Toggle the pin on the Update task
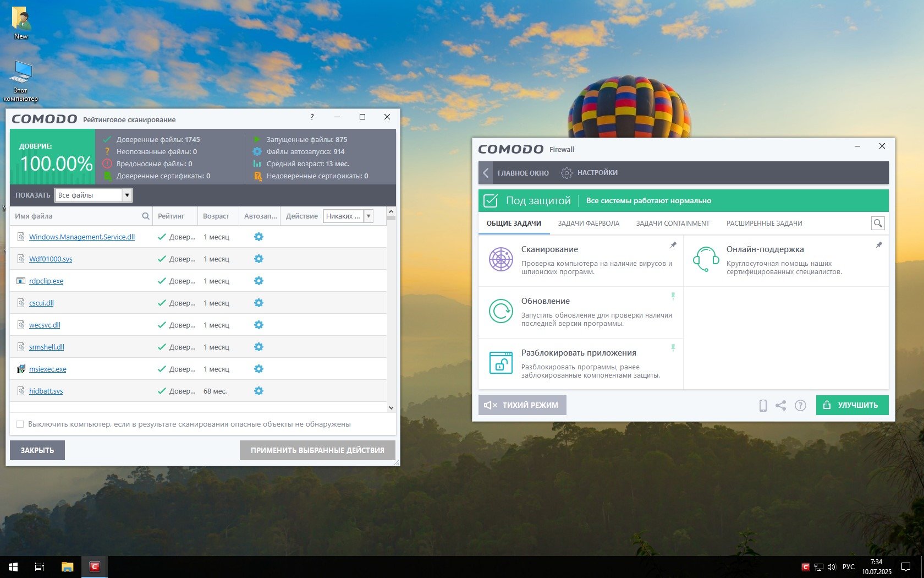Viewport: 924px width, 578px height. pos(673,297)
